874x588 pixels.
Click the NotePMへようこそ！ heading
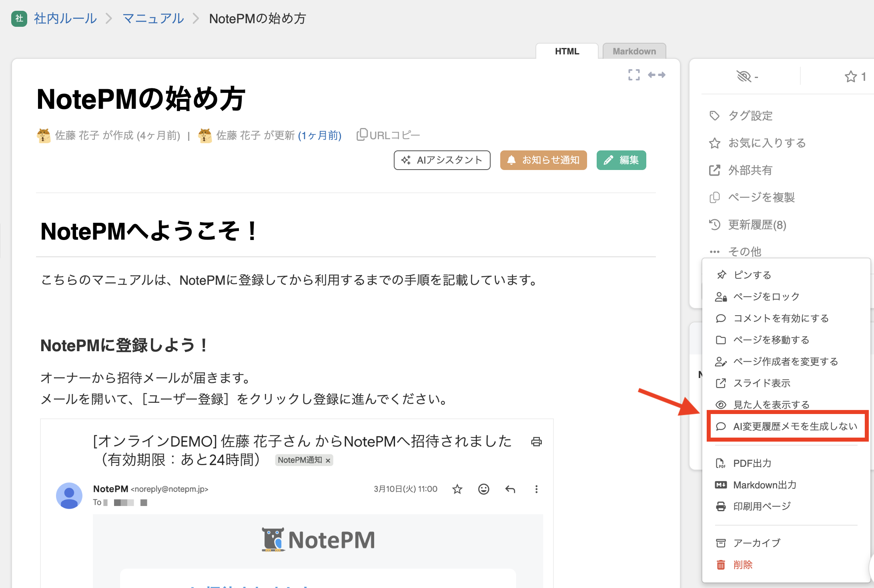[x=149, y=231]
